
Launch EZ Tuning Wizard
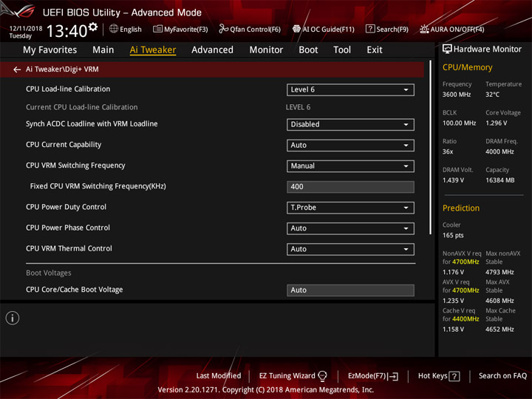[293, 376]
